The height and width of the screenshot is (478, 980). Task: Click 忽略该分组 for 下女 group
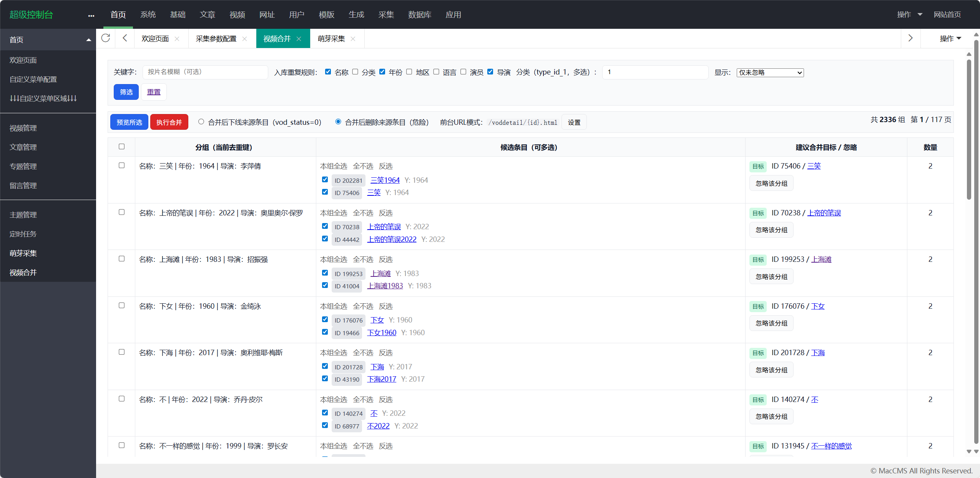coord(771,323)
